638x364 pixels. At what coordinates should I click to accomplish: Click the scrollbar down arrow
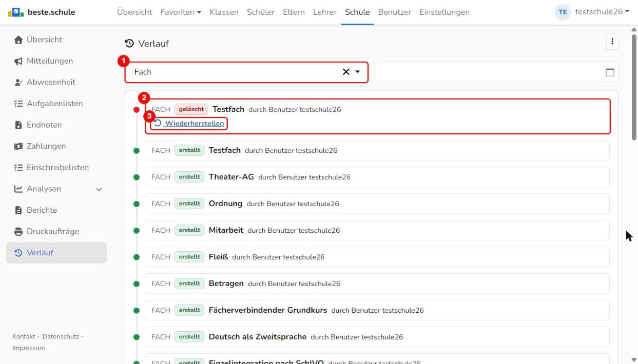pos(634,359)
